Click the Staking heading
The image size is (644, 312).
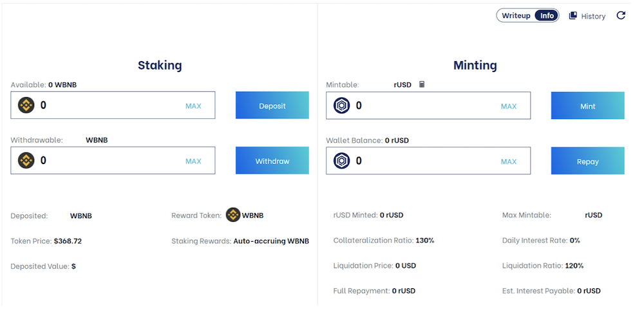point(160,65)
